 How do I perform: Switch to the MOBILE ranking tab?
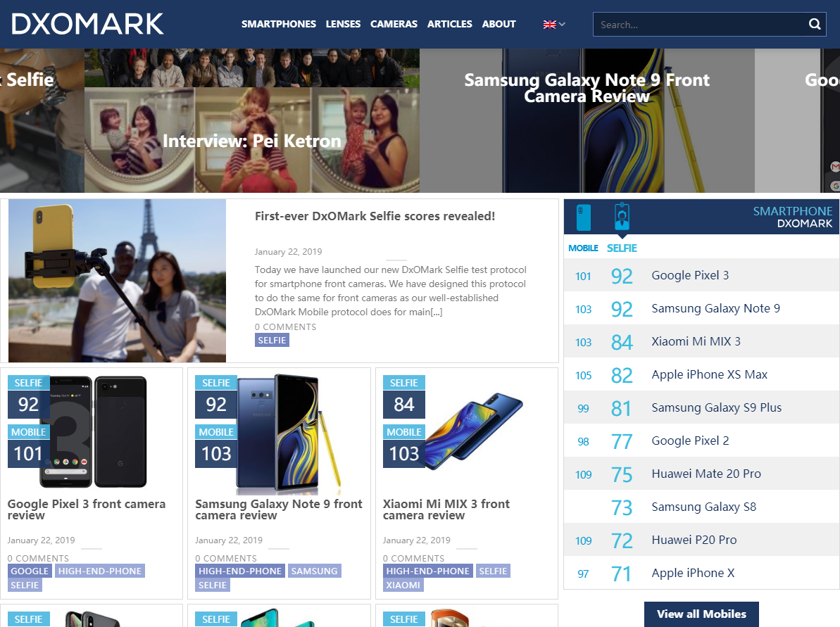(x=583, y=248)
